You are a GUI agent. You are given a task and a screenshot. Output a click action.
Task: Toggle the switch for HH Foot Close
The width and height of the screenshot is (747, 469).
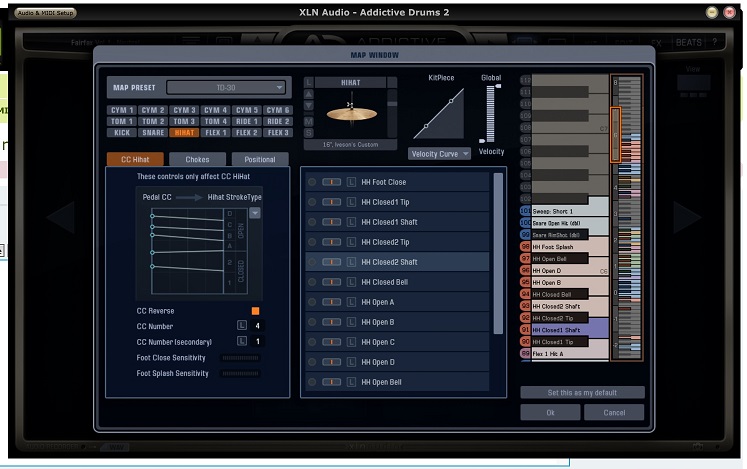click(x=332, y=182)
